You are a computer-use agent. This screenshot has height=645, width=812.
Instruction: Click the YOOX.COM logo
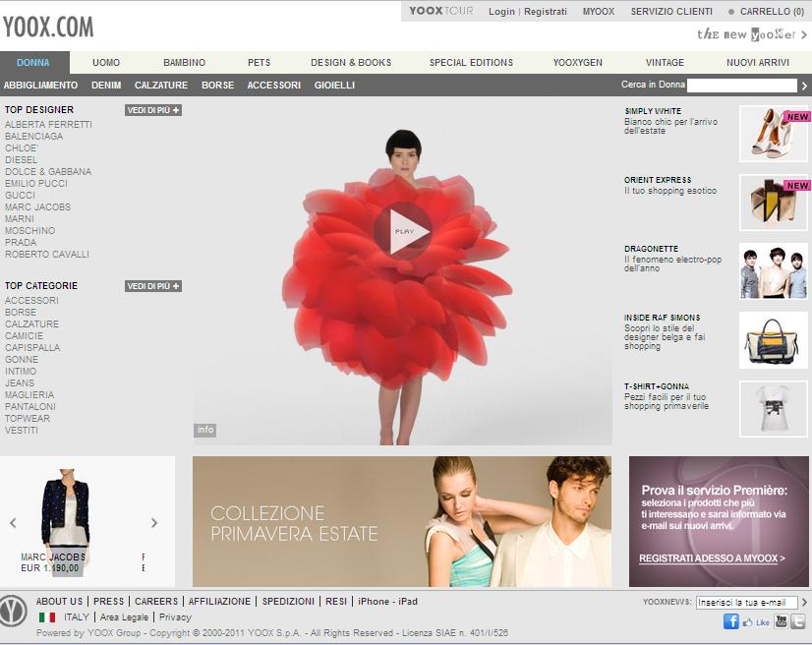[x=48, y=27]
